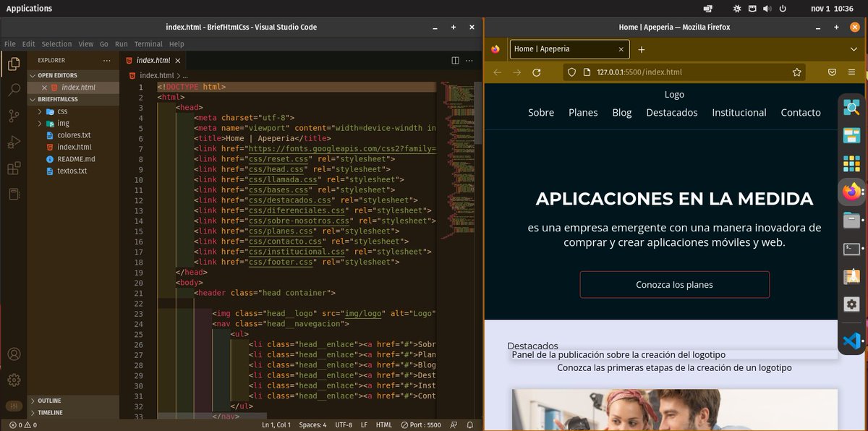Click the notifications bell in status bar
This screenshot has width=868, height=431.
(x=470, y=425)
